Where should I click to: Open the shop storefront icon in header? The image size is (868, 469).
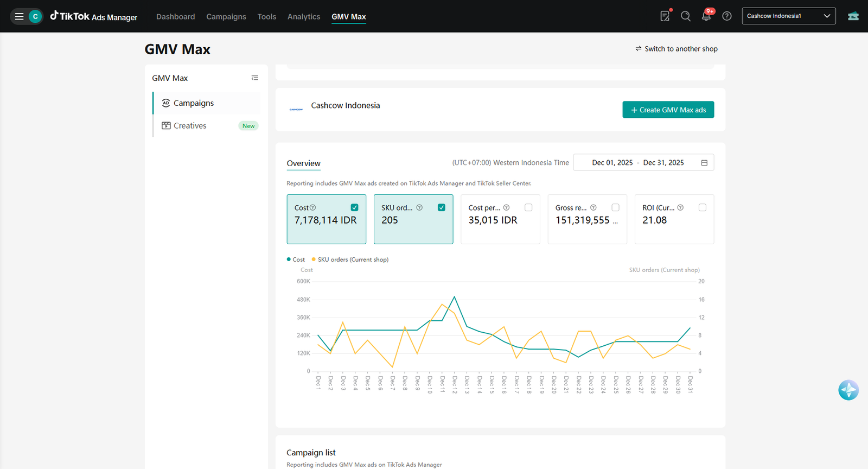(853, 16)
